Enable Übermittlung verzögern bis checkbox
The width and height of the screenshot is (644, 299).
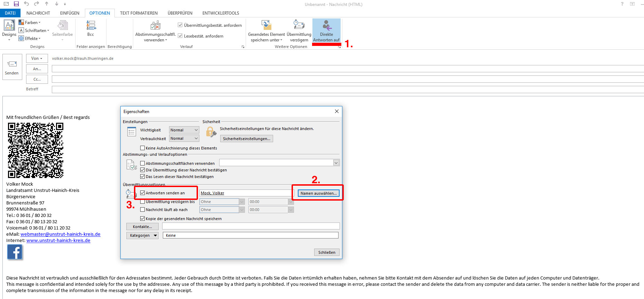142,202
